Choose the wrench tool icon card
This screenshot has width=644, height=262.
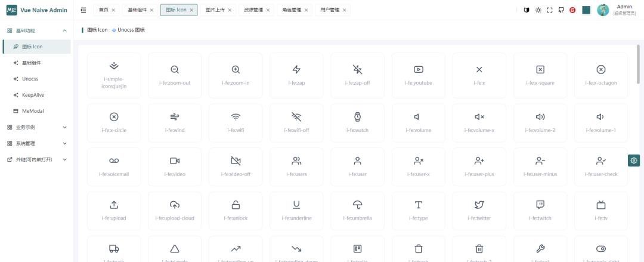tap(540, 249)
